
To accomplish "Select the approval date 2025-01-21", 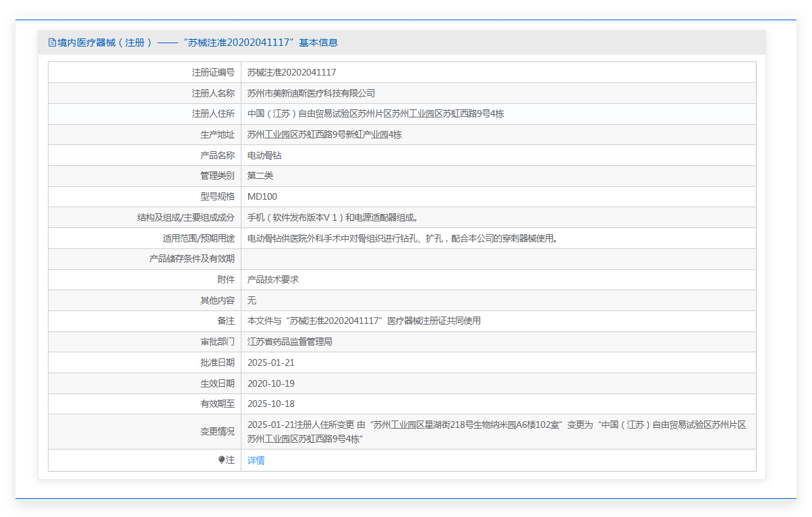I will (271, 362).
